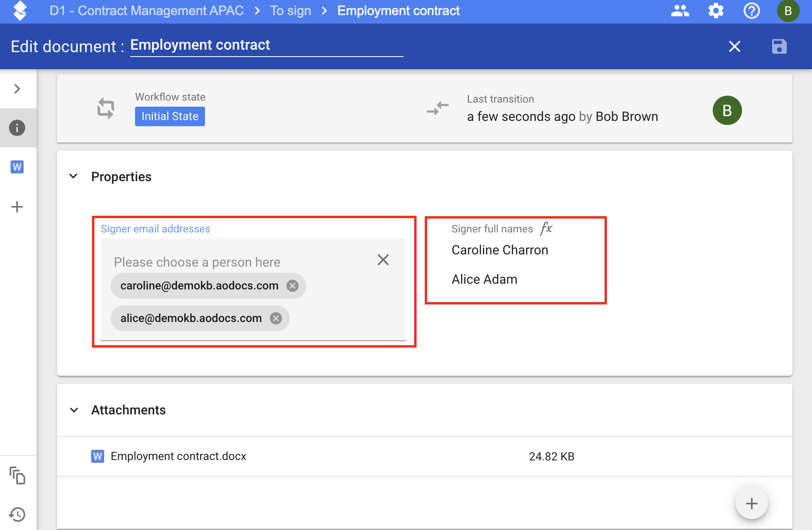Click the Employment contract title field
This screenshot has width=812, height=530.
pos(266,45)
